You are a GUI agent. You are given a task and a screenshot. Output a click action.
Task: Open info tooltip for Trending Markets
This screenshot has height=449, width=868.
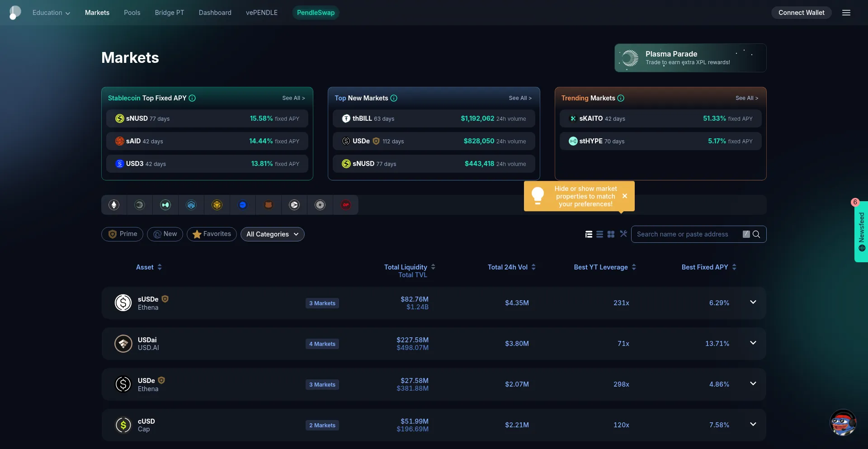click(621, 98)
